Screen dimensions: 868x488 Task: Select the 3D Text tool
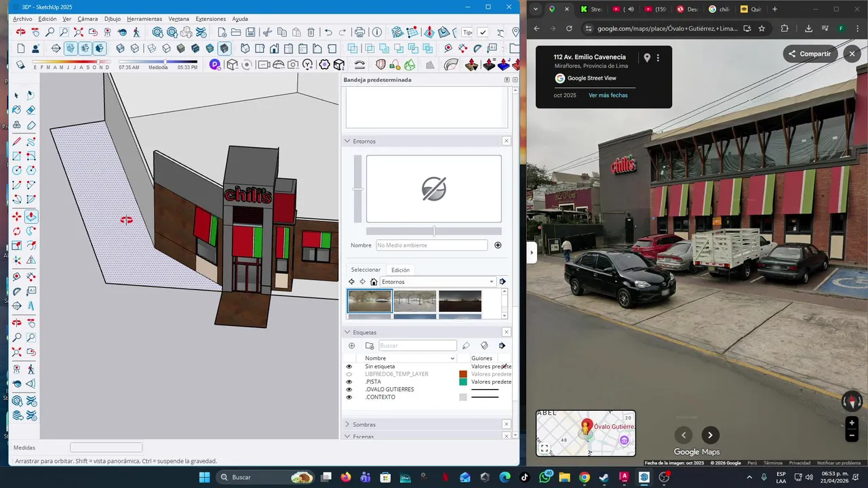click(31, 306)
